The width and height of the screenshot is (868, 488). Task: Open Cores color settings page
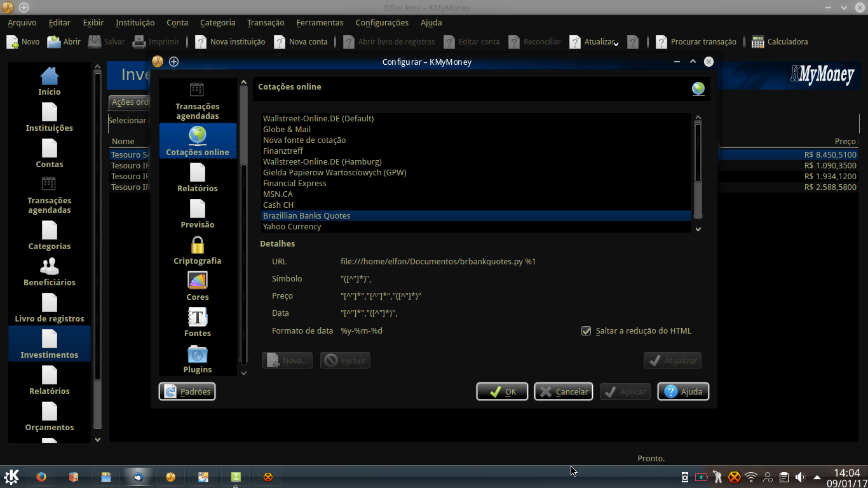tap(198, 286)
